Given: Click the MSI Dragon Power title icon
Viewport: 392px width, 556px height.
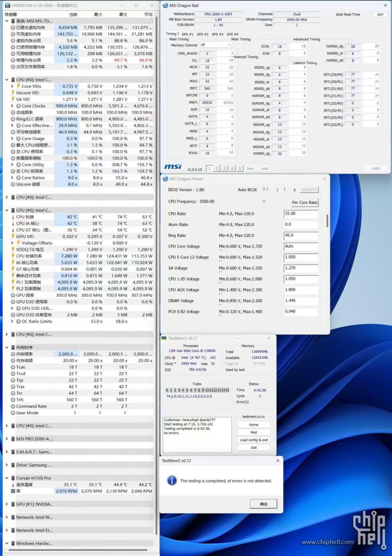Looking at the screenshot, I should (x=165, y=179).
